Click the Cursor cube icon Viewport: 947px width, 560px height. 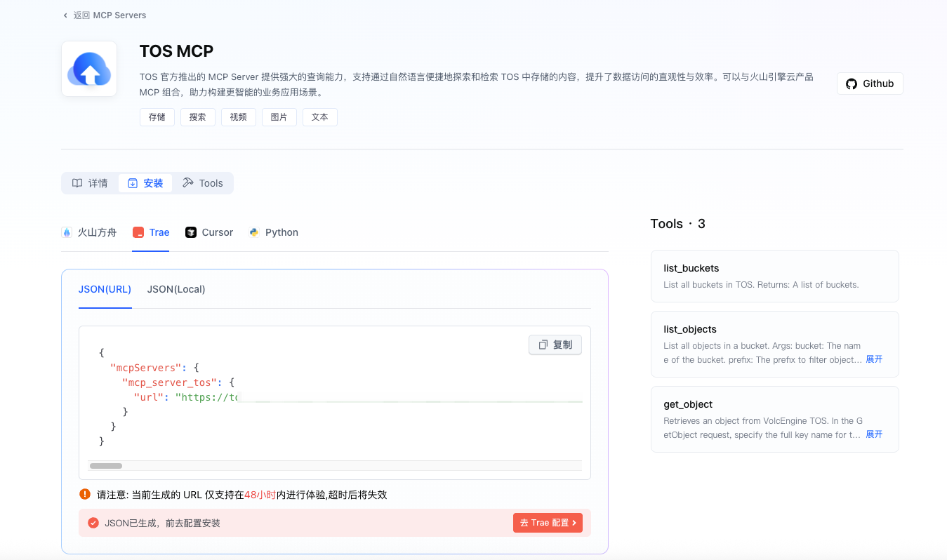tap(191, 232)
